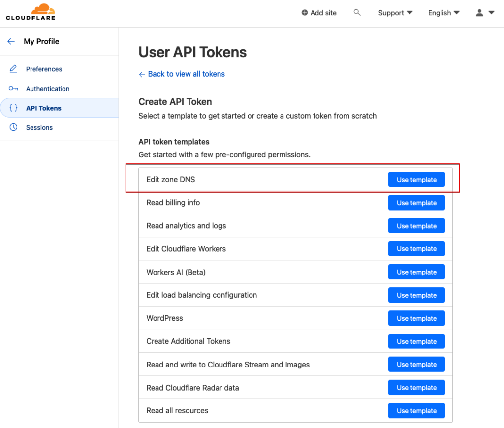
Task: Open the account menu caret
Action: pyautogui.click(x=491, y=13)
